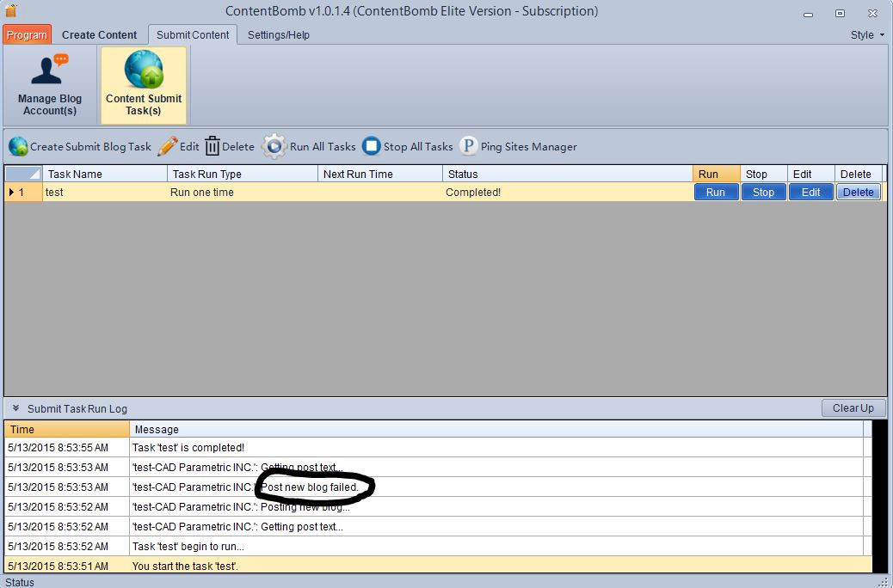The image size is (893, 588).
Task: Run the 'test' task row button
Action: pyautogui.click(x=716, y=193)
